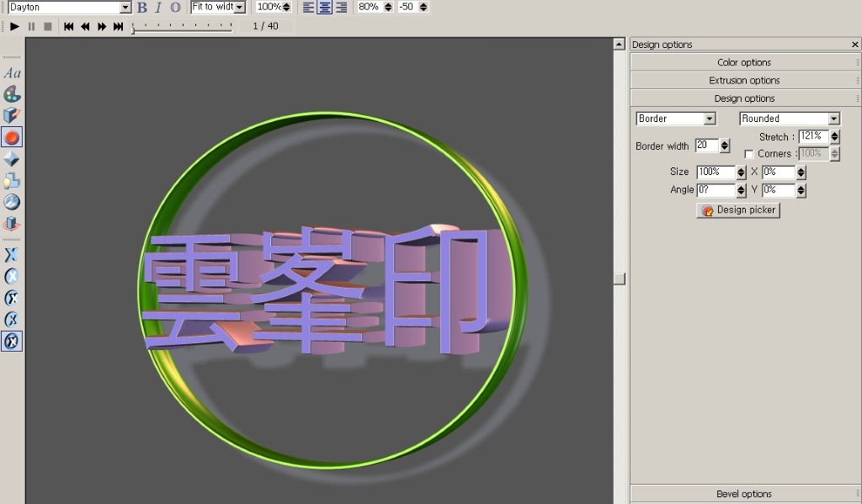
Task: Click the Stretch value field
Action: pos(814,136)
